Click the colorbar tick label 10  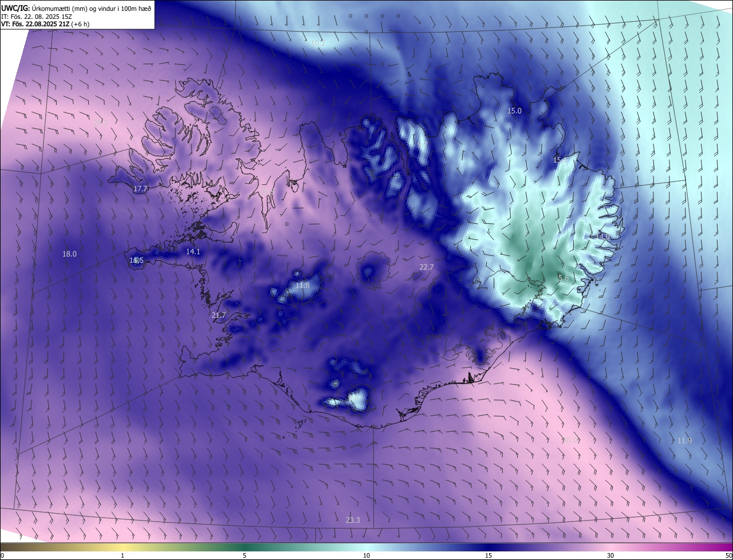[x=366, y=555]
